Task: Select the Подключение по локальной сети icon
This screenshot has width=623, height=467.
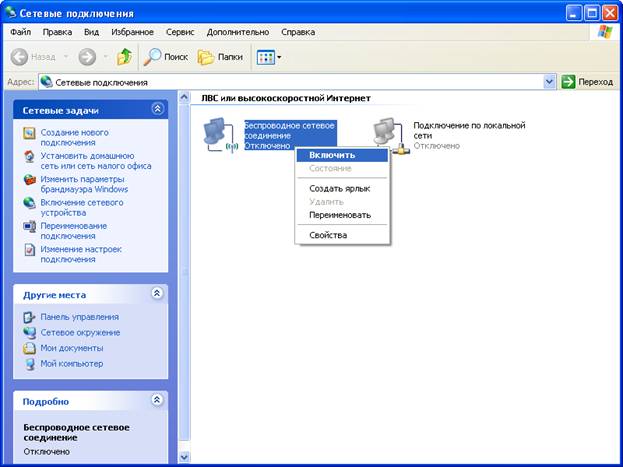Action: coord(391,135)
